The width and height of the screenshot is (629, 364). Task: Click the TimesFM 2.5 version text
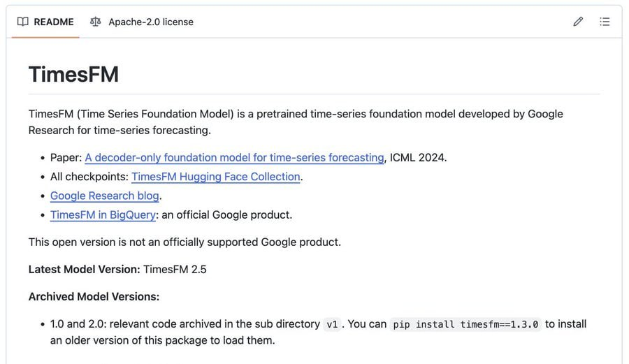click(175, 269)
